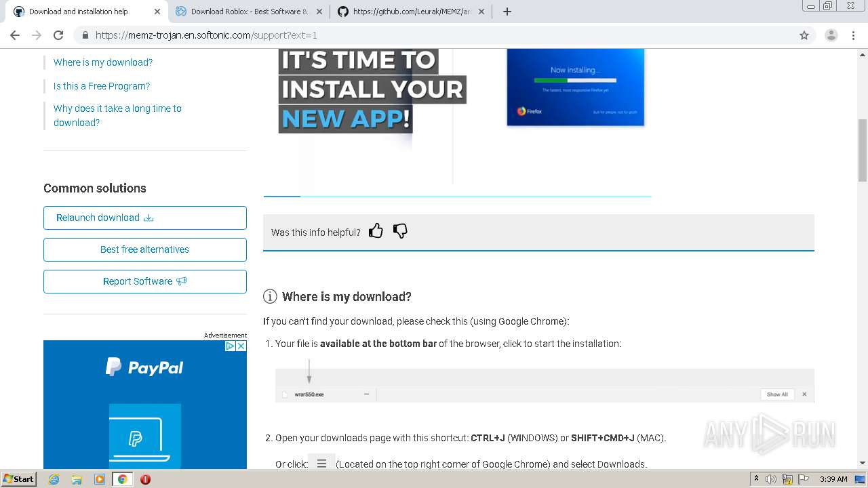Image resolution: width=868 pixels, height=488 pixels.
Task: Switch to the Download Roblox tab
Action: pyautogui.click(x=249, y=12)
